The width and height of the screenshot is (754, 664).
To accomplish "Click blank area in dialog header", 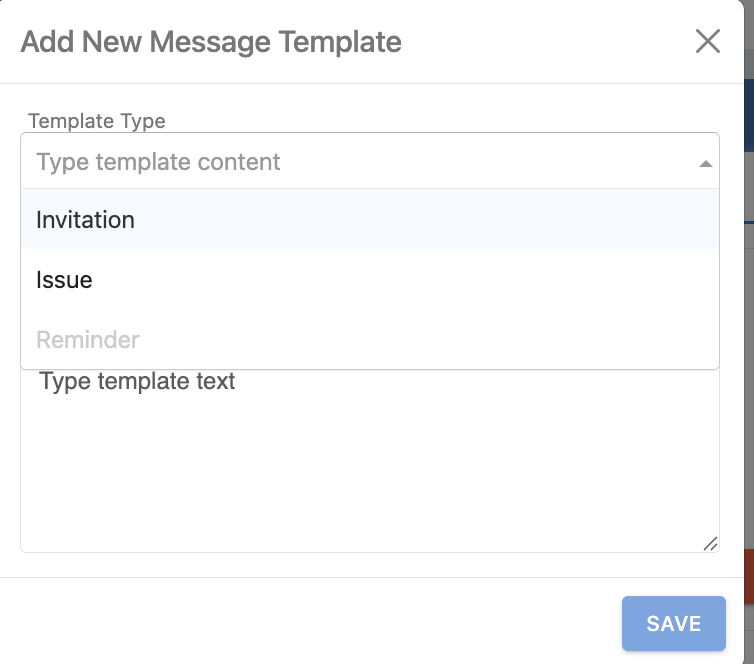I will tap(550, 42).
